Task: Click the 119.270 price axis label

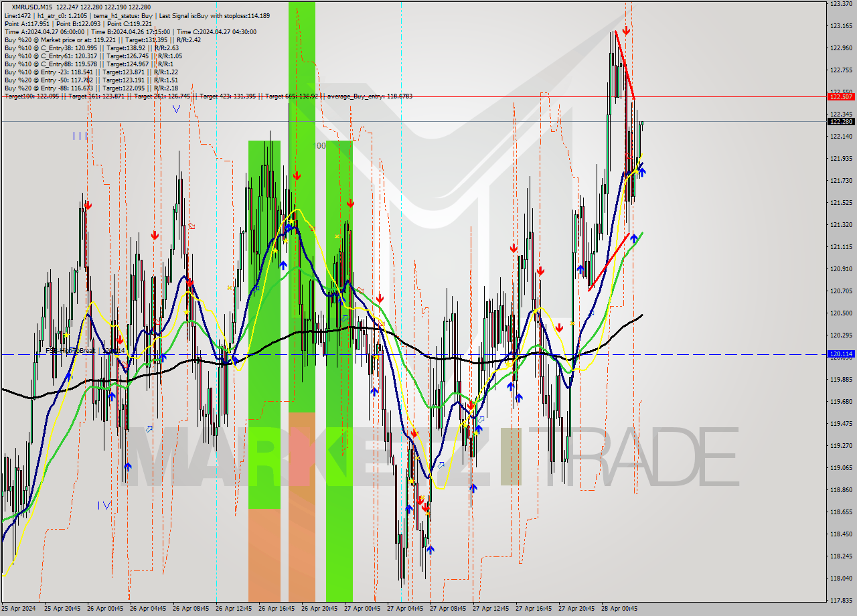Action: click(841, 445)
